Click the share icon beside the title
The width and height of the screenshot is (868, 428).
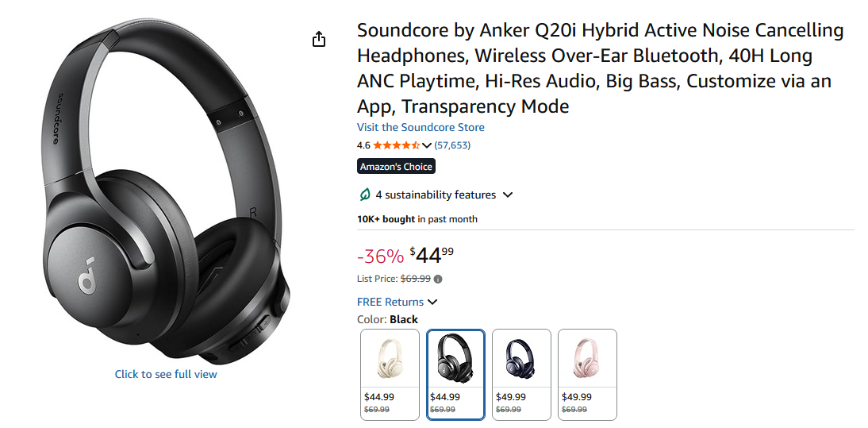point(319,40)
